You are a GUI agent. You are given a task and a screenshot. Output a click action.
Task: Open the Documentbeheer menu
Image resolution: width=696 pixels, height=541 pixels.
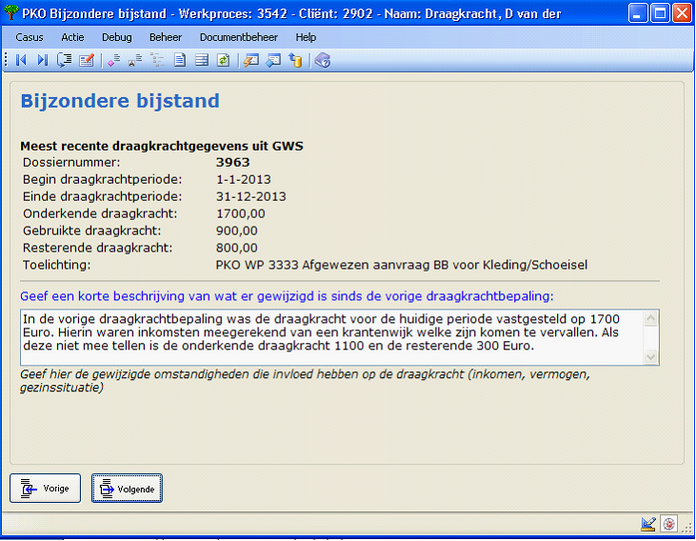[x=239, y=37]
